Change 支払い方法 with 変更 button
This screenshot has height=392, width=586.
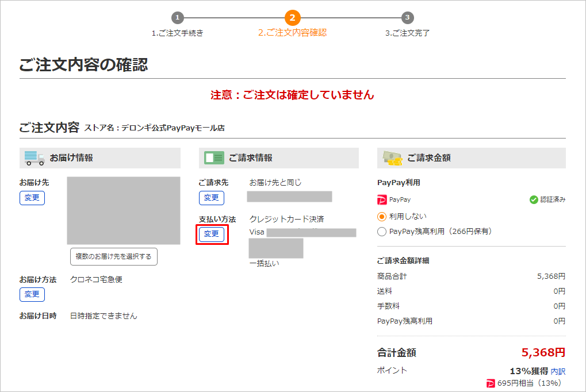coord(212,235)
